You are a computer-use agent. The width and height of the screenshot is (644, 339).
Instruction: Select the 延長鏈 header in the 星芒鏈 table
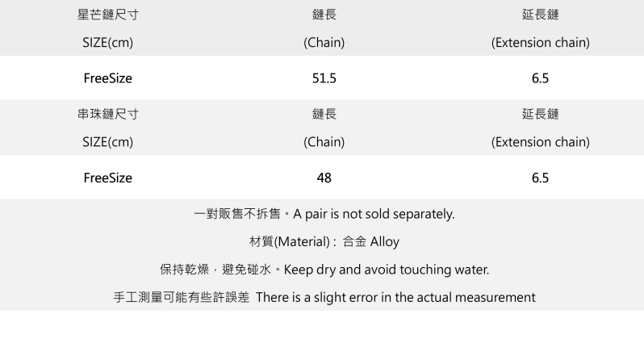540,15
